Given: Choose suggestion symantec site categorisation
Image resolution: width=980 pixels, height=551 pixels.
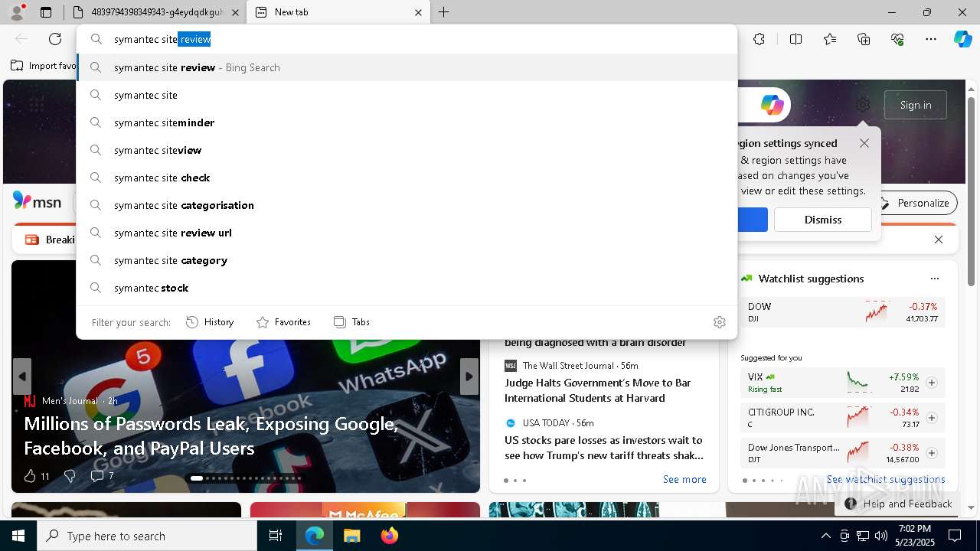Looking at the screenshot, I should click(407, 205).
